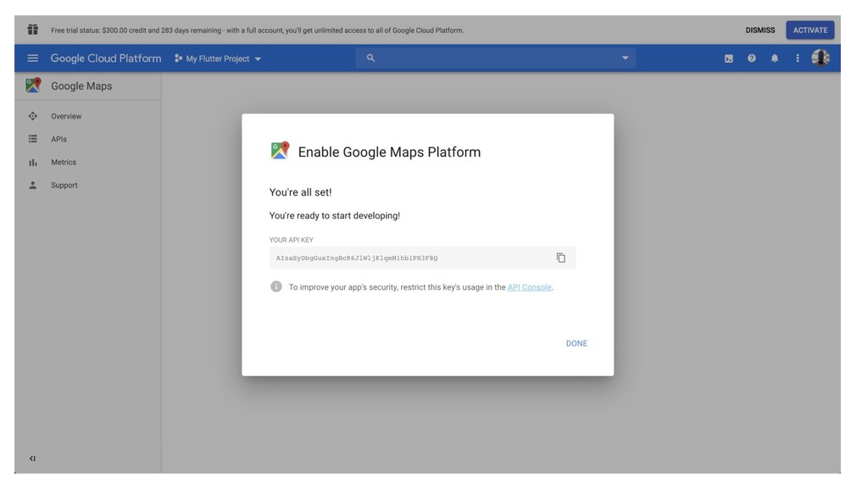Click the Free trial status text
The image size is (868, 488).
click(258, 30)
